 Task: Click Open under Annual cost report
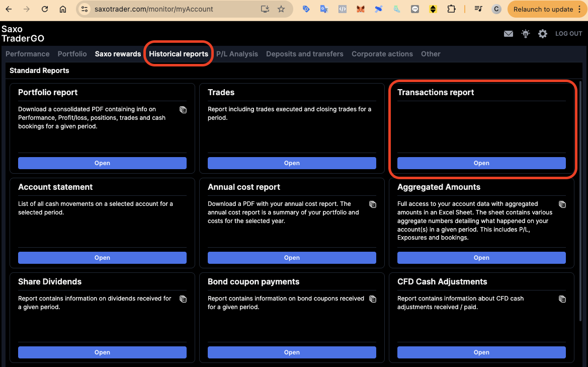(292, 258)
